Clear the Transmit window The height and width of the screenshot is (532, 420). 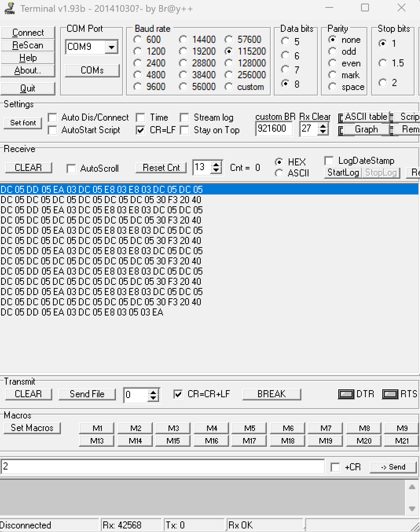[x=28, y=394]
